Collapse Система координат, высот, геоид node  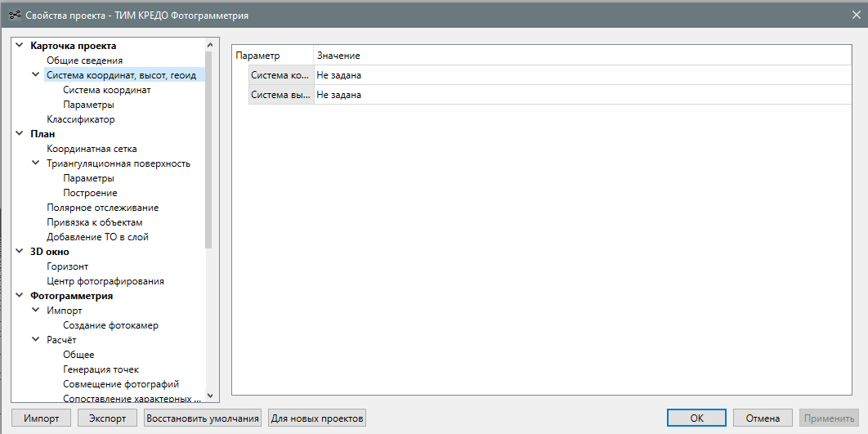coord(35,74)
